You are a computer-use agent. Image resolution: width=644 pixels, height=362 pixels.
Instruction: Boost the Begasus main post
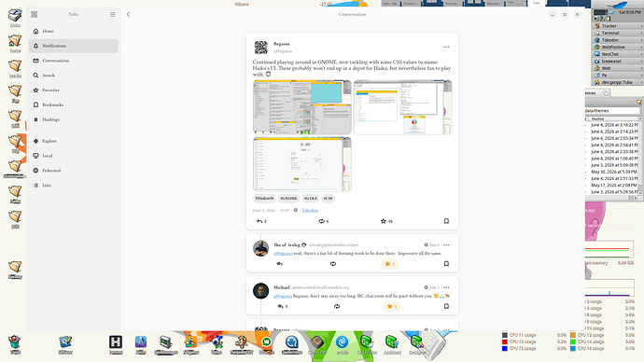pyautogui.click(x=324, y=221)
